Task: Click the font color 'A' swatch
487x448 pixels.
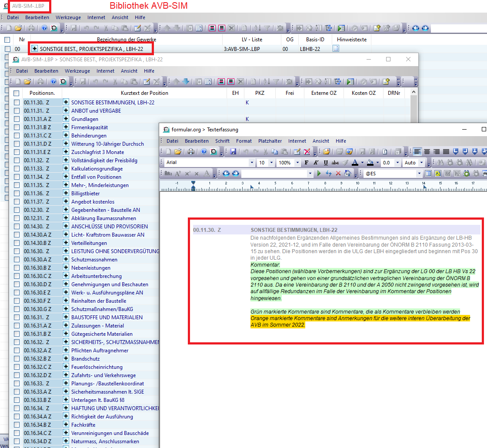Action: 355,163
